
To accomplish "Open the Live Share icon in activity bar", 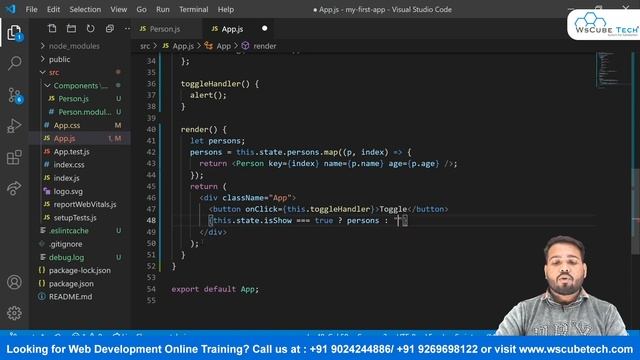I will [14, 188].
